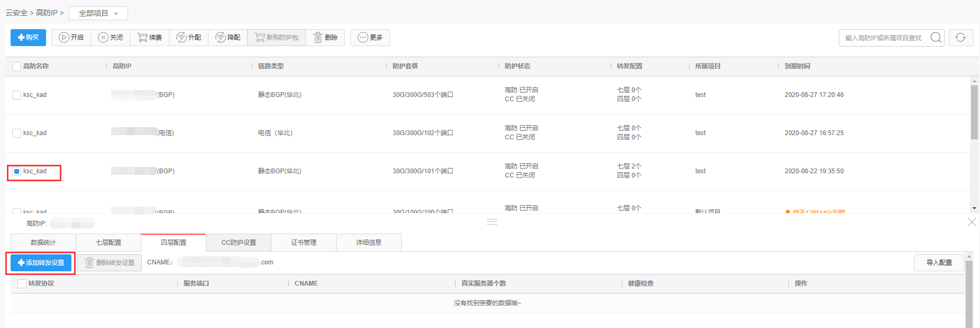Image resolution: width=980 pixels, height=328 pixels.
Task: Click the 降配 downgrade icon button
Action: tap(228, 38)
